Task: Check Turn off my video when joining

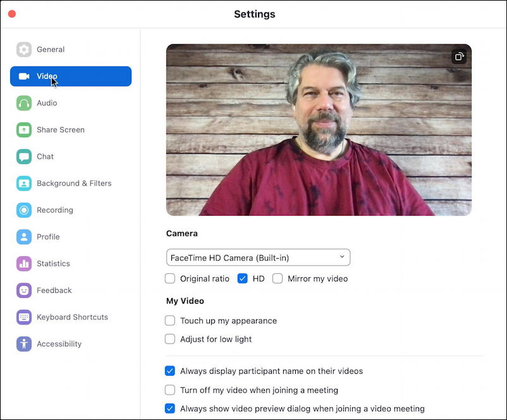Action: tap(170, 390)
